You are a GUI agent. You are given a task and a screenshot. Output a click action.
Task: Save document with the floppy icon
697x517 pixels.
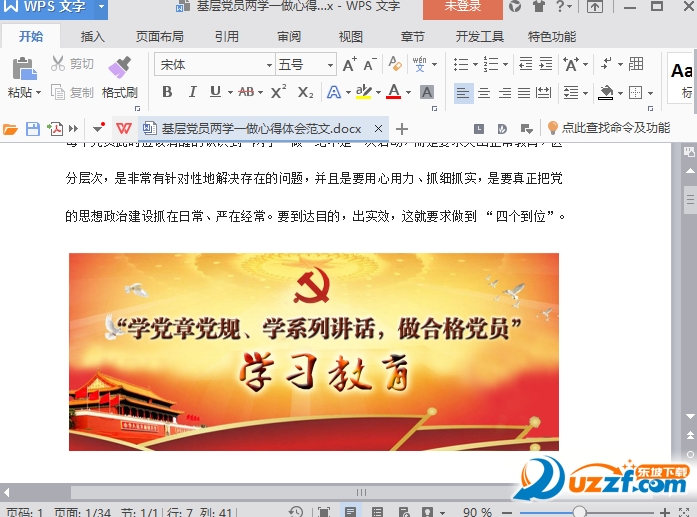[33, 129]
